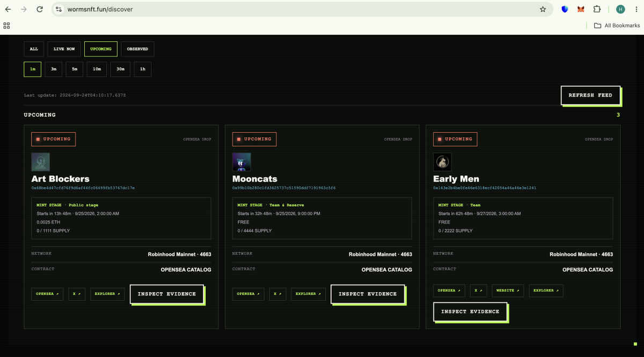Select the OBSERVED filter tab
The image size is (644, 357).
point(137,49)
